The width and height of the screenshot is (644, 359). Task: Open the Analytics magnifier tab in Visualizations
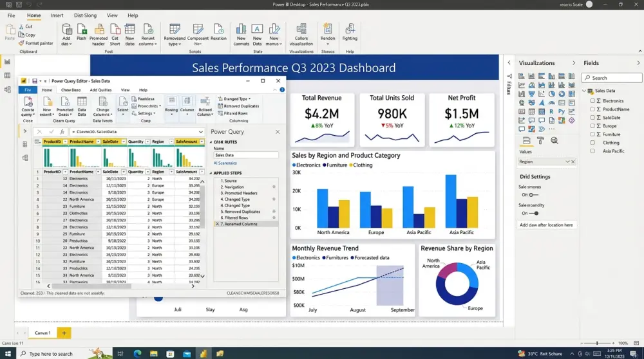pyautogui.click(x=554, y=141)
